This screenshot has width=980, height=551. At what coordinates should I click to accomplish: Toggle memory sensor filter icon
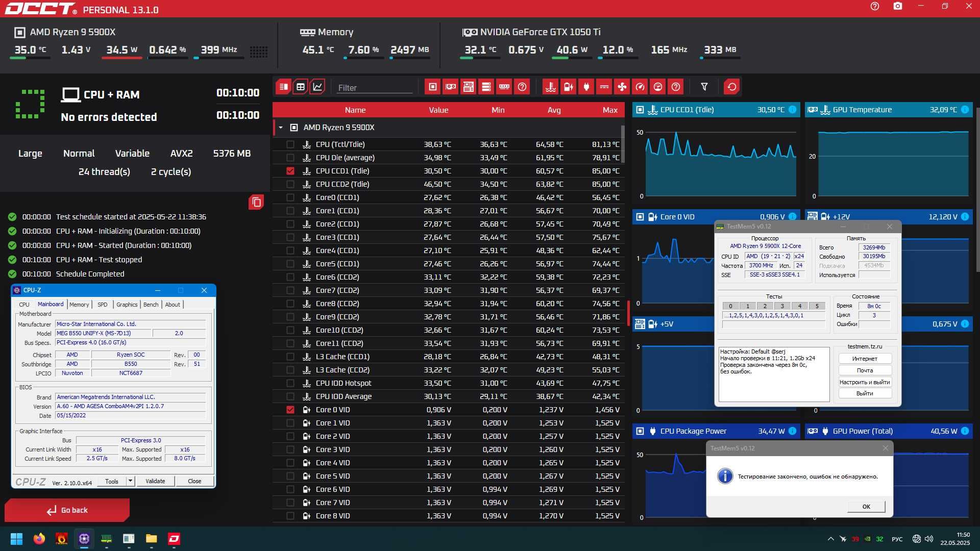tap(504, 87)
